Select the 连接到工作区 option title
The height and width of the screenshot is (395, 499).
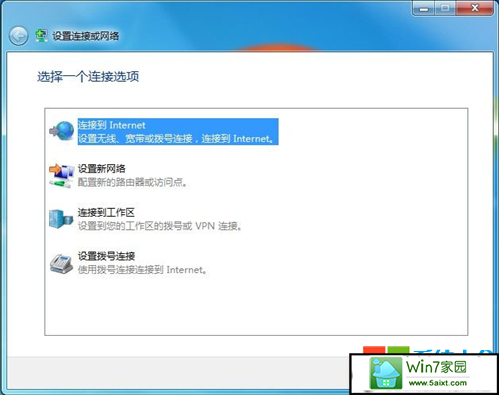(106, 212)
